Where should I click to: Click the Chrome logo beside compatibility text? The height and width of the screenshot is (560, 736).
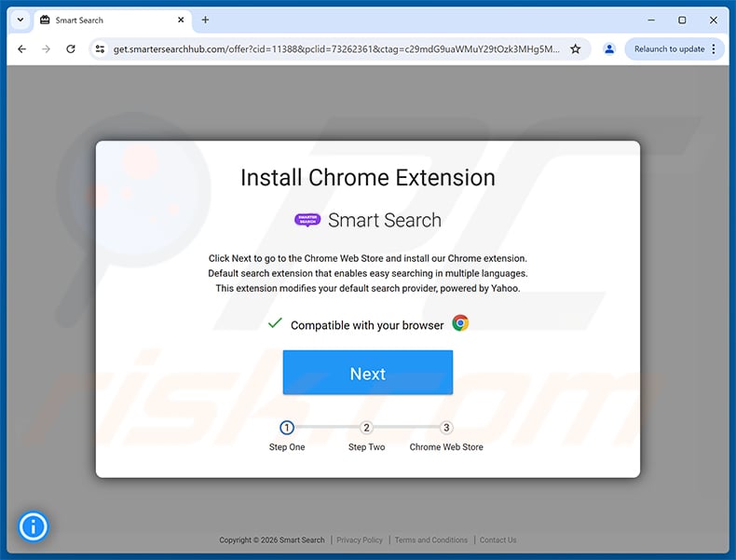(460, 323)
